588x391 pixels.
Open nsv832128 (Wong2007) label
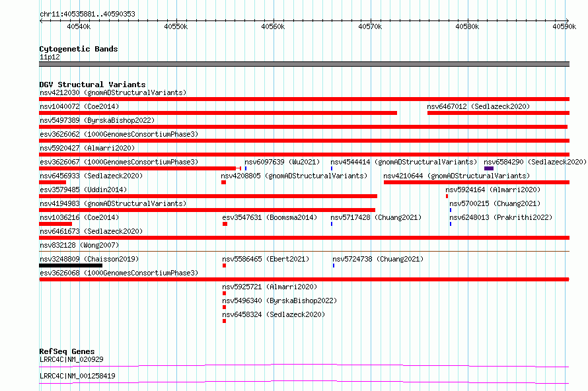pyautogui.click(x=79, y=245)
